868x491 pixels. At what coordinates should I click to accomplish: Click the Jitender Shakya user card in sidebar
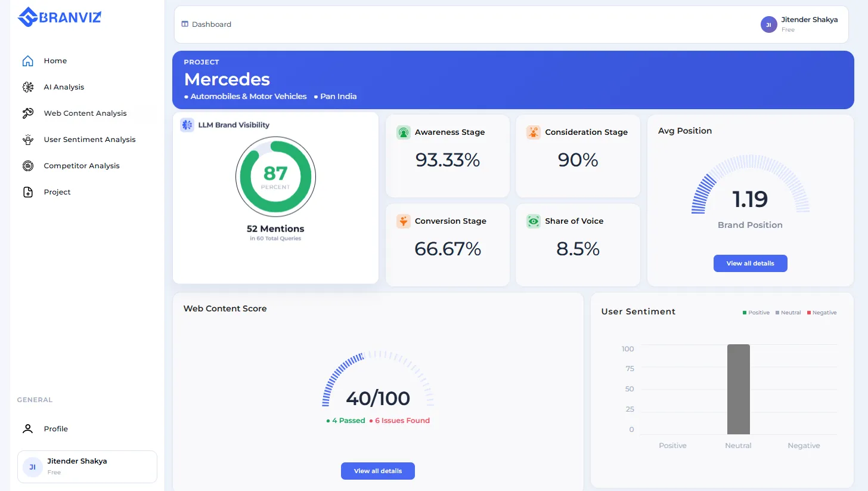pos(87,467)
